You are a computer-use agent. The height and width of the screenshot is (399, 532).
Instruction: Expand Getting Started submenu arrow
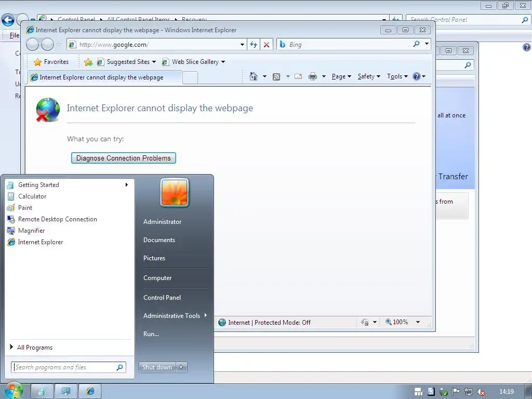point(127,185)
